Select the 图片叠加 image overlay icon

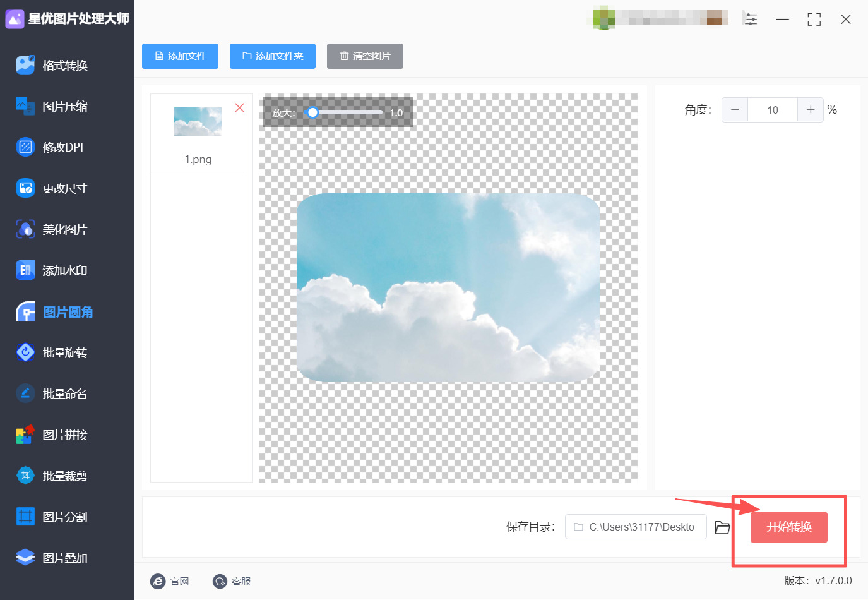tap(25, 558)
